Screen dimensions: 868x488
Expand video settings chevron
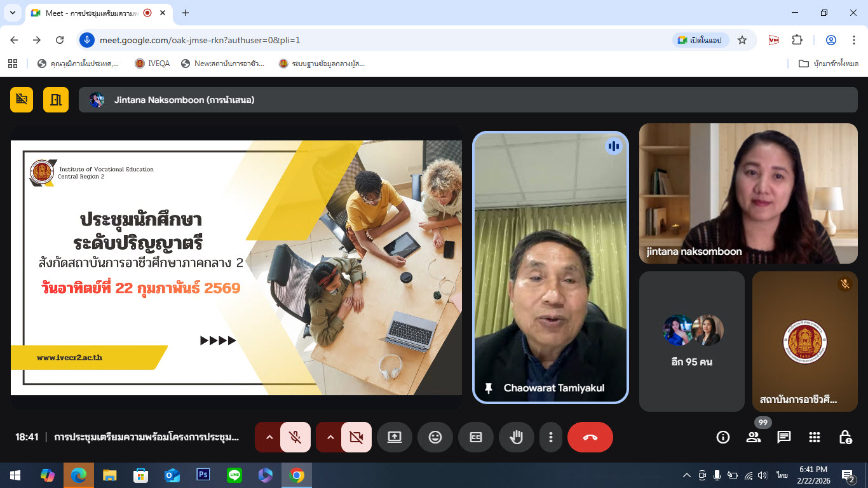(330, 437)
